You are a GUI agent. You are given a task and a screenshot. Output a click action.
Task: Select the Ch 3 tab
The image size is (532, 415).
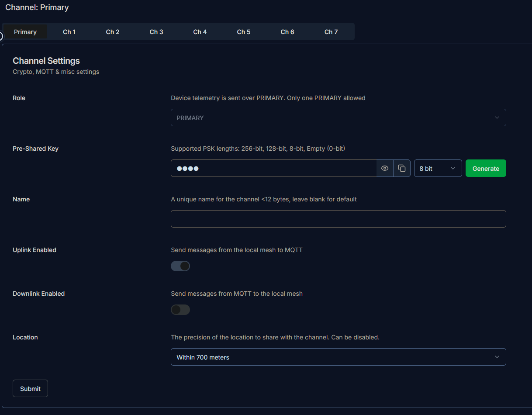point(156,32)
